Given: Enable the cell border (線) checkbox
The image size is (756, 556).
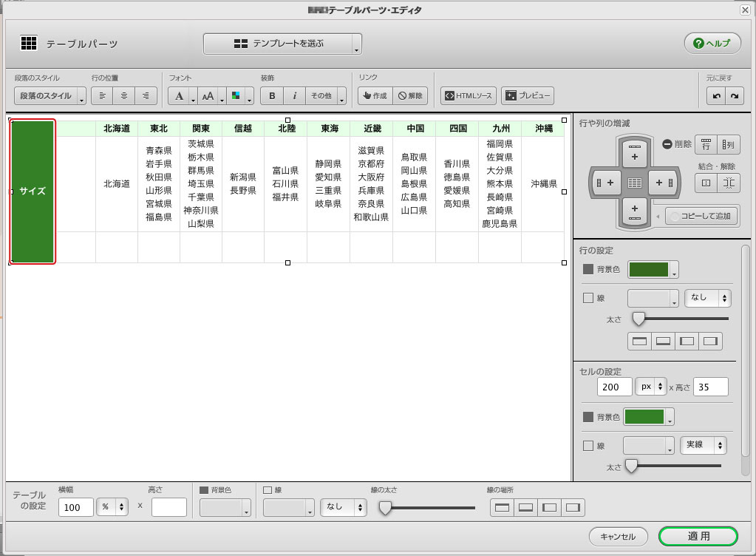Looking at the screenshot, I should click(x=588, y=446).
